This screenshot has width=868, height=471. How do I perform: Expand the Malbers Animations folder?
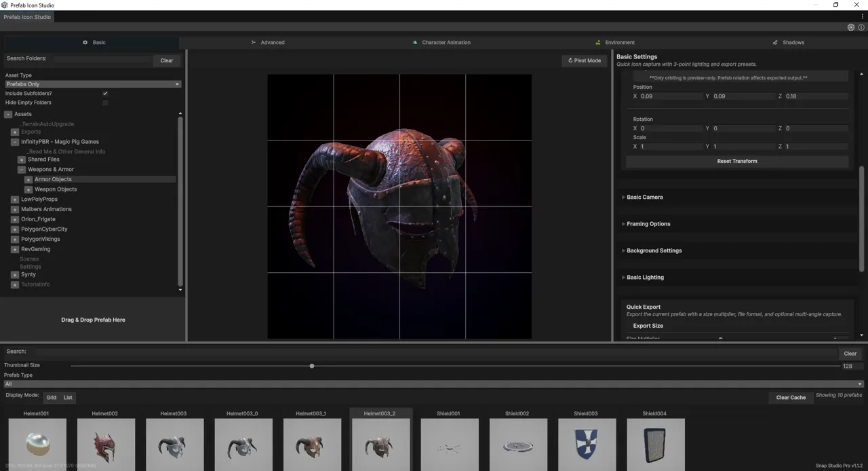(15, 210)
